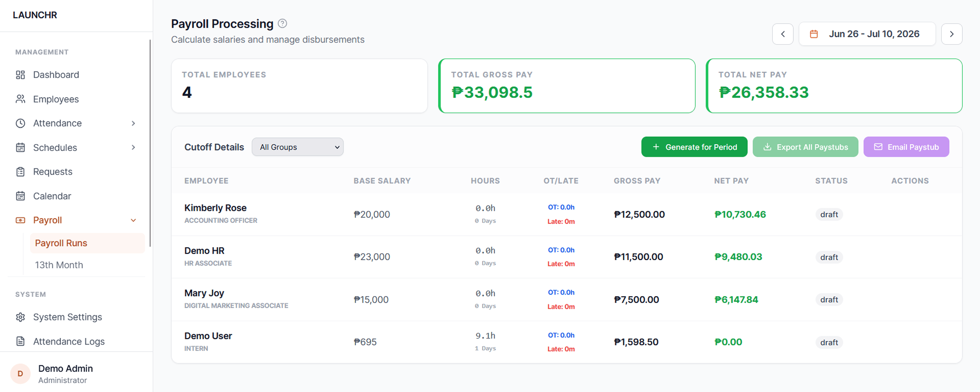Click net pay ₱9,480.03
This screenshot has width=980, height=392.
click(x=739, y=257)
